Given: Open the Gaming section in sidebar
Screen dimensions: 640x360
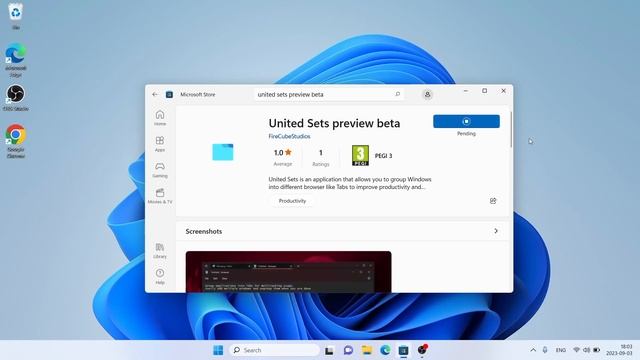Looking at the screenshot, I should coord(160,170).
